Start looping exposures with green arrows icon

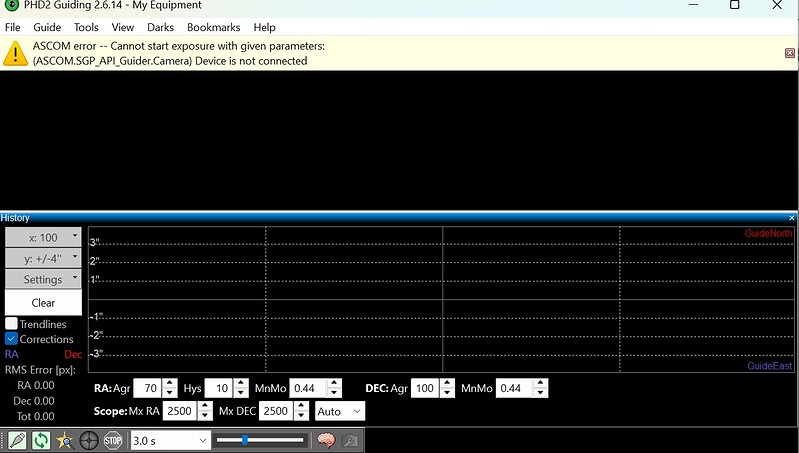click(41, 440)
